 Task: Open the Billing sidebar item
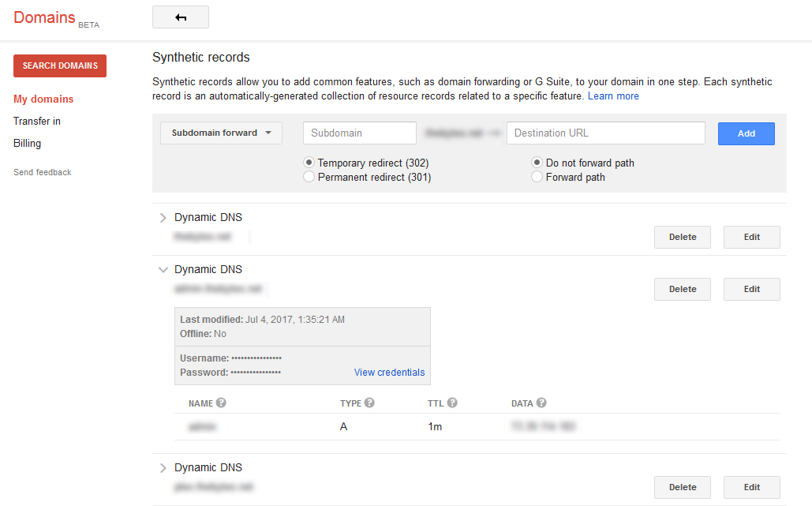(x=27, y=144)
